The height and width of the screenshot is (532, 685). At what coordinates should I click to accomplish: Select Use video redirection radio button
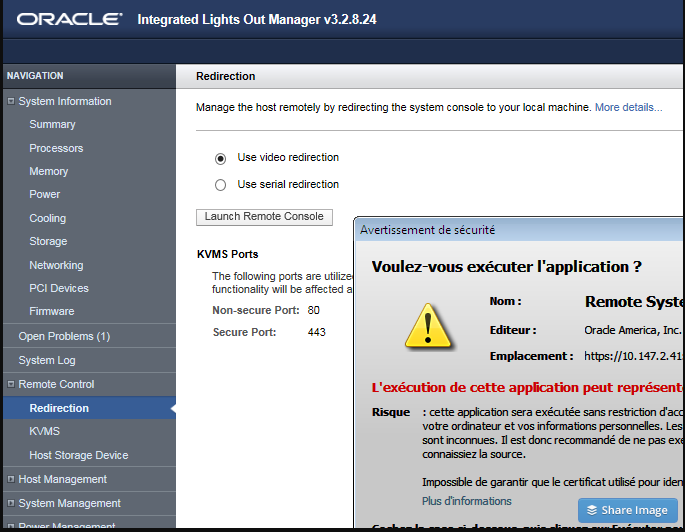[220, 158]
